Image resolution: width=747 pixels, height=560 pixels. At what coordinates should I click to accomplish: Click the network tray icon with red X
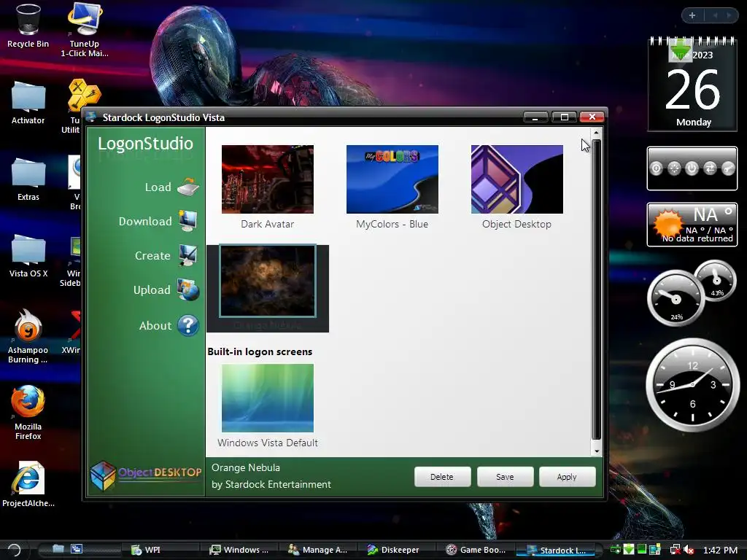tap(675, 550)
